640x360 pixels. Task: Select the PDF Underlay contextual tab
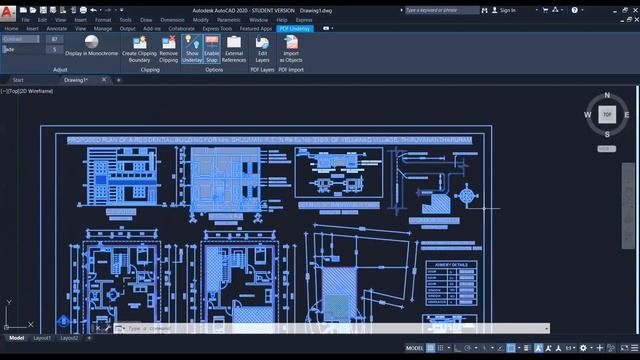295,29
